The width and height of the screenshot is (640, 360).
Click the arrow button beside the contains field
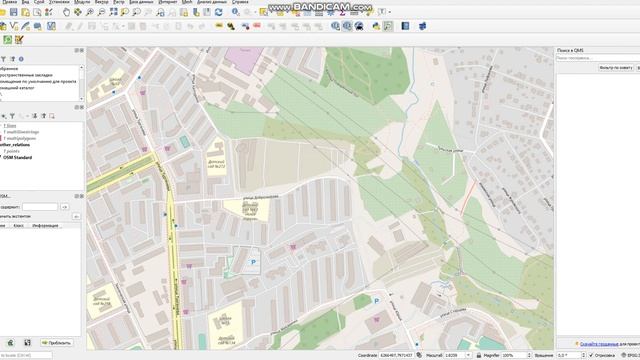[x=64, y=207]
